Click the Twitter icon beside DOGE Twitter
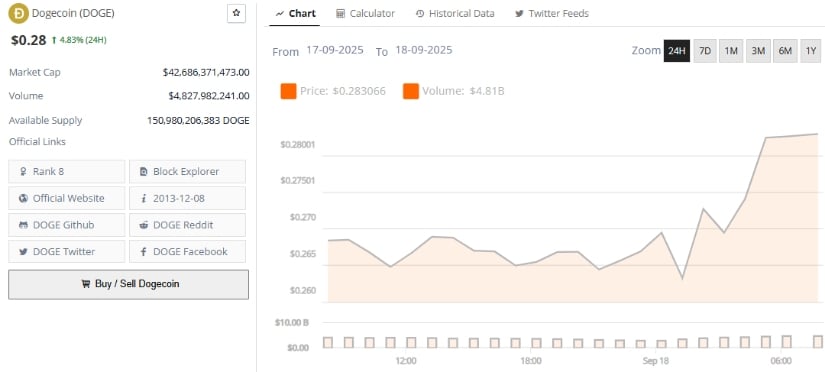Viewport: 825px width, 372px height. point(23,252)
